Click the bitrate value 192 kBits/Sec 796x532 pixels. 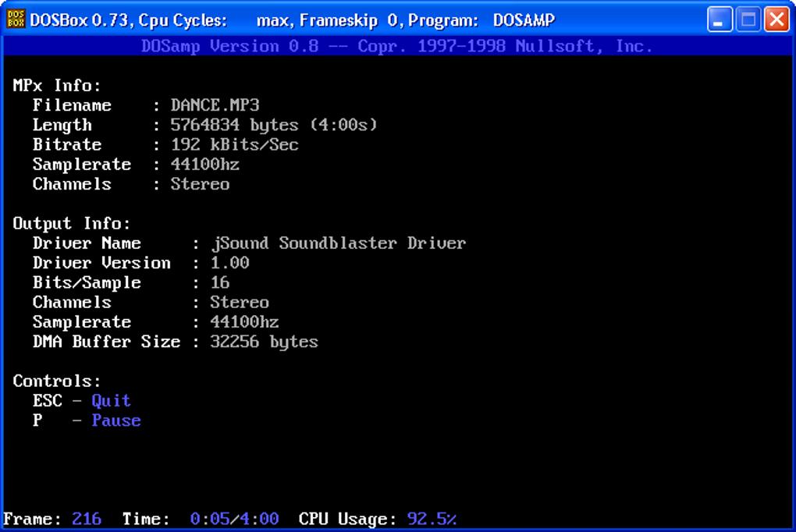tap(235, 144)
